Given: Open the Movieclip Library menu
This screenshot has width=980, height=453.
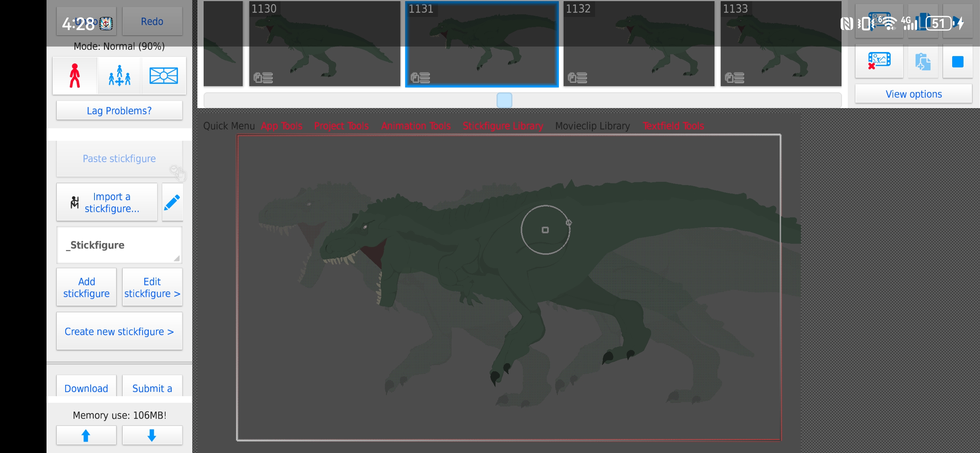Looking at the screenshot, I should pyautogui.click(x=592, y=126).
